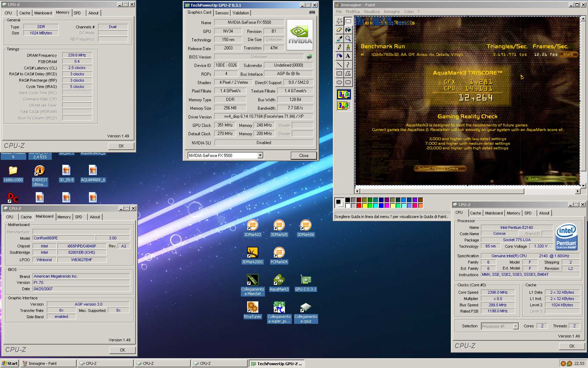Select the Rounded rectangle tool in Paint

point(348,82)
